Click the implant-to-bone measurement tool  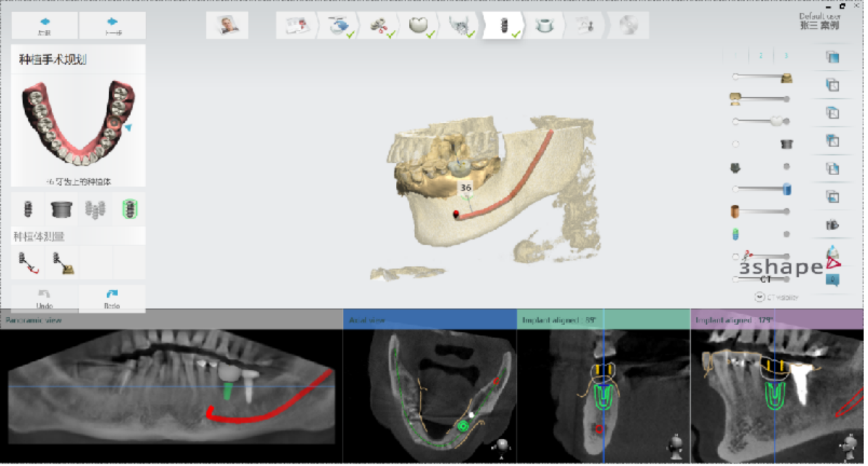tap(62, 263)
